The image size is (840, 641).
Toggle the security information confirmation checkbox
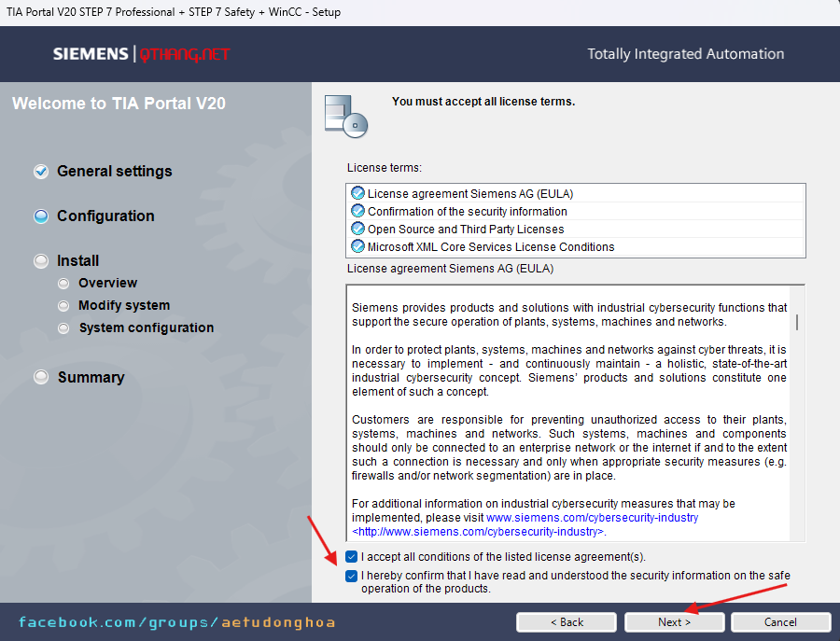(351, 576)
